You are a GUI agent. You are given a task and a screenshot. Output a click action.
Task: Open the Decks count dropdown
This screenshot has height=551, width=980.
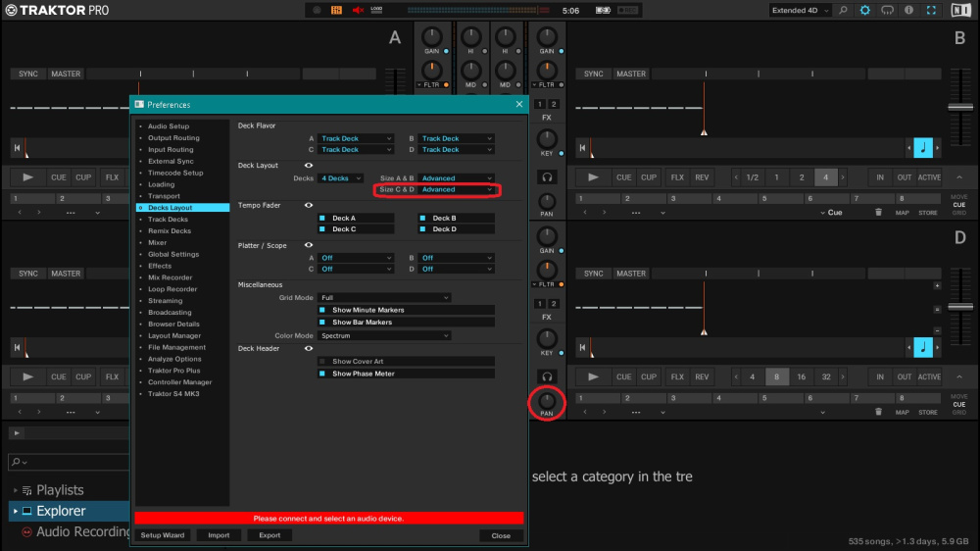tap(341, 178)
